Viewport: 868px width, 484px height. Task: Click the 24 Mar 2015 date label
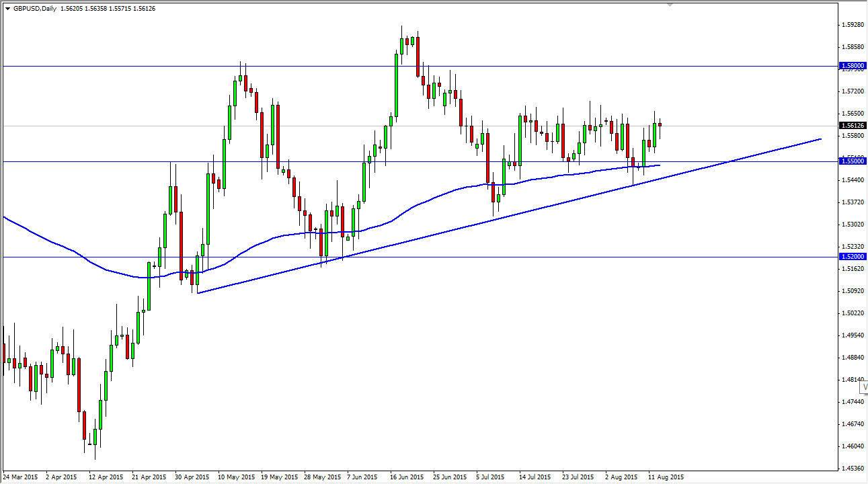19,477
